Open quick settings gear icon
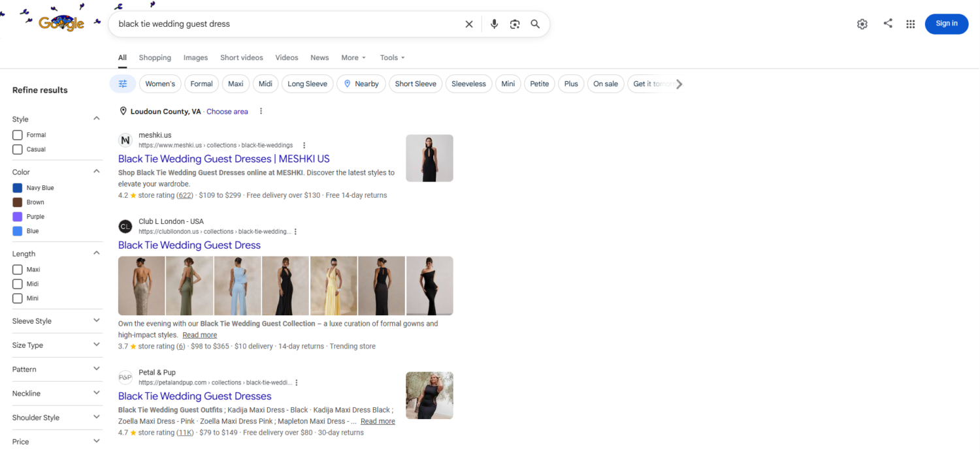Image resolution: width=980 pixels, height=453 pixels. [862, 24]
